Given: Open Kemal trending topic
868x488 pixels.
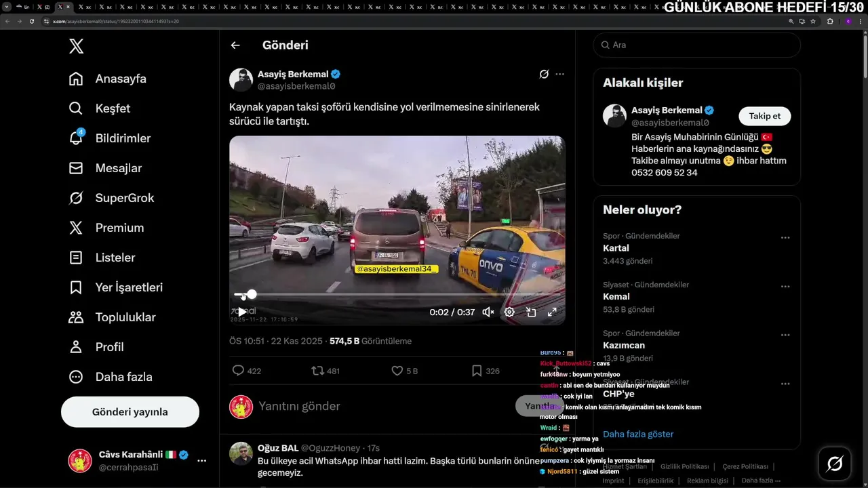Looking at the screenshot, I should (616, 296).
